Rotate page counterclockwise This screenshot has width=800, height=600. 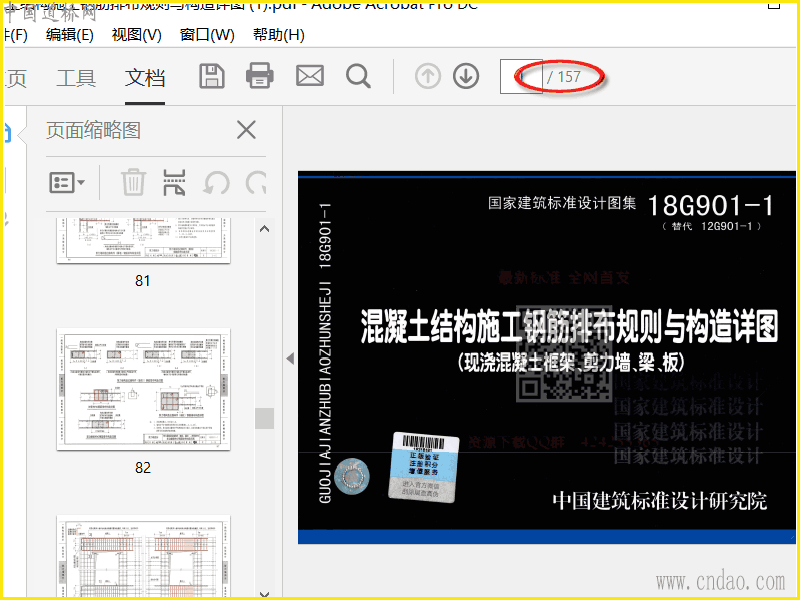(x=216, y=183)
